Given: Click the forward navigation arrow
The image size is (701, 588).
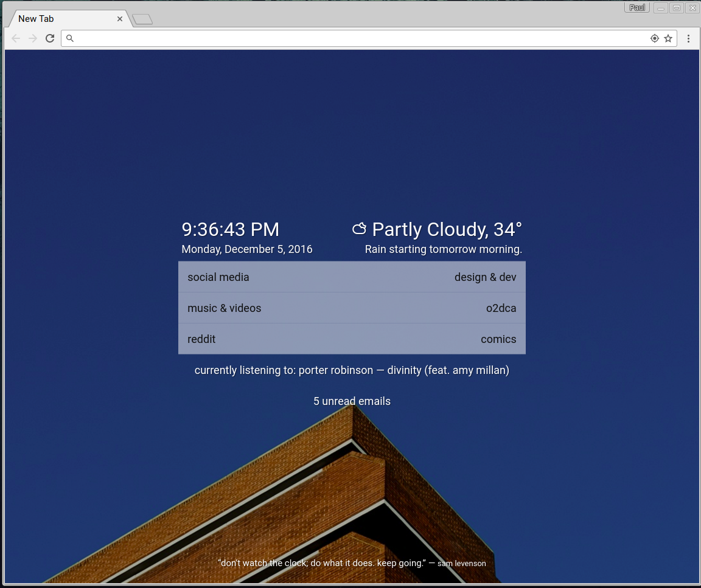Looking at the screenshot, I should click(x=33, y=38).
